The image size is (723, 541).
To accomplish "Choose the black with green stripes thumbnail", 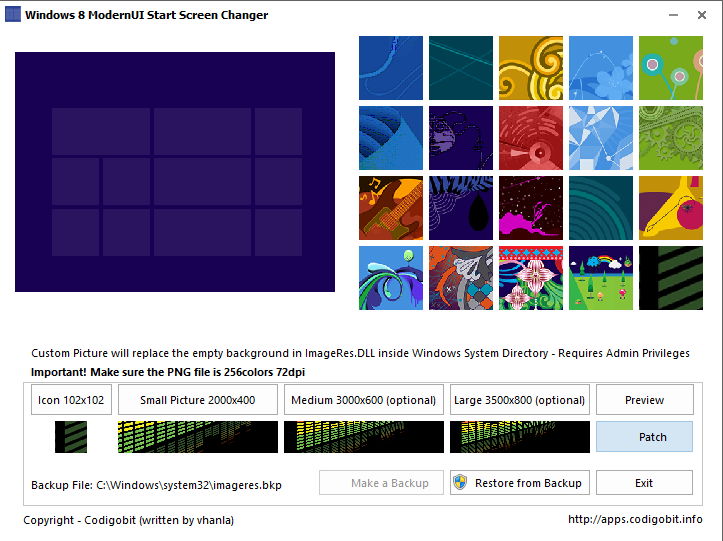I will coord(671,278).
